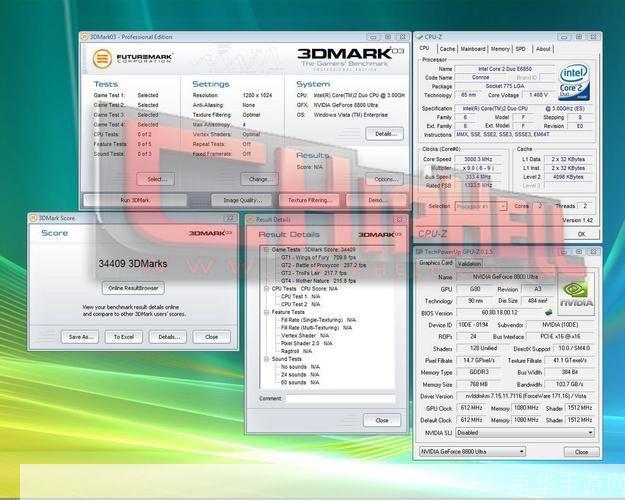Click the 3DMark Score window title icon
625x500 pixels.
tap(33, 218)
